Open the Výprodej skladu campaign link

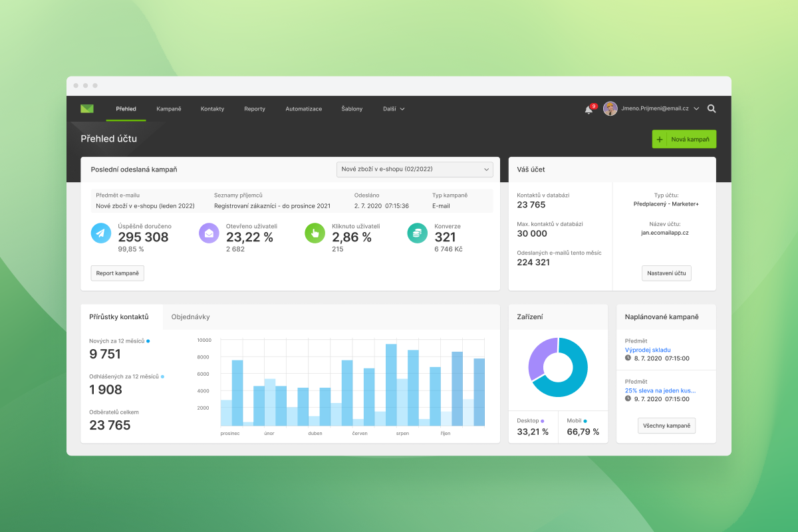click(648, 350)
